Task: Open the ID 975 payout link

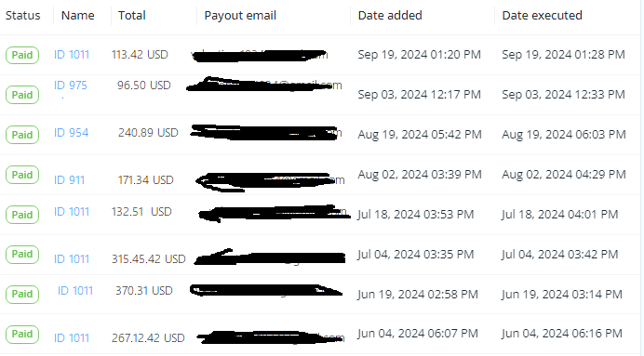Action: click(x=70, y=86)
